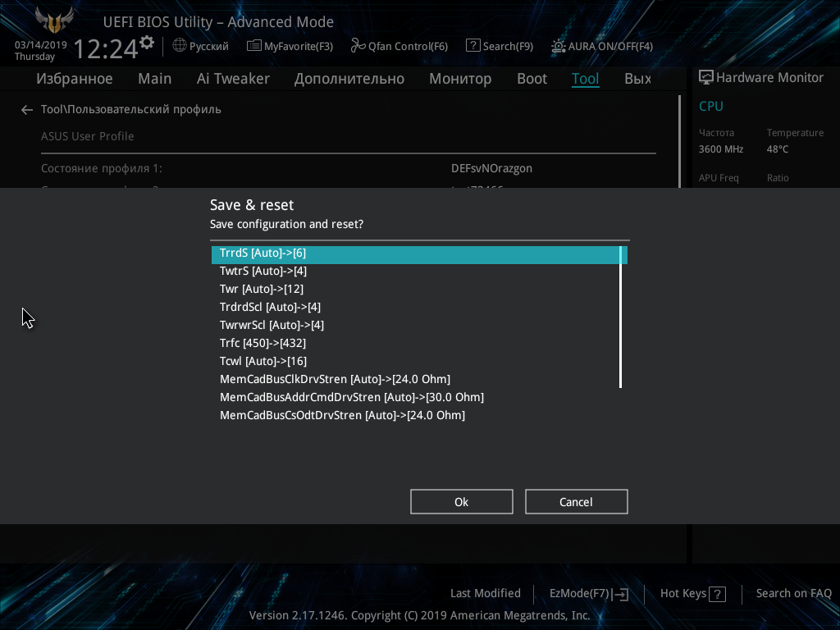Select row TrrdS [Auto]->[6]
The width and height of the screenshot is (840, 630).
tap(419, 254)
